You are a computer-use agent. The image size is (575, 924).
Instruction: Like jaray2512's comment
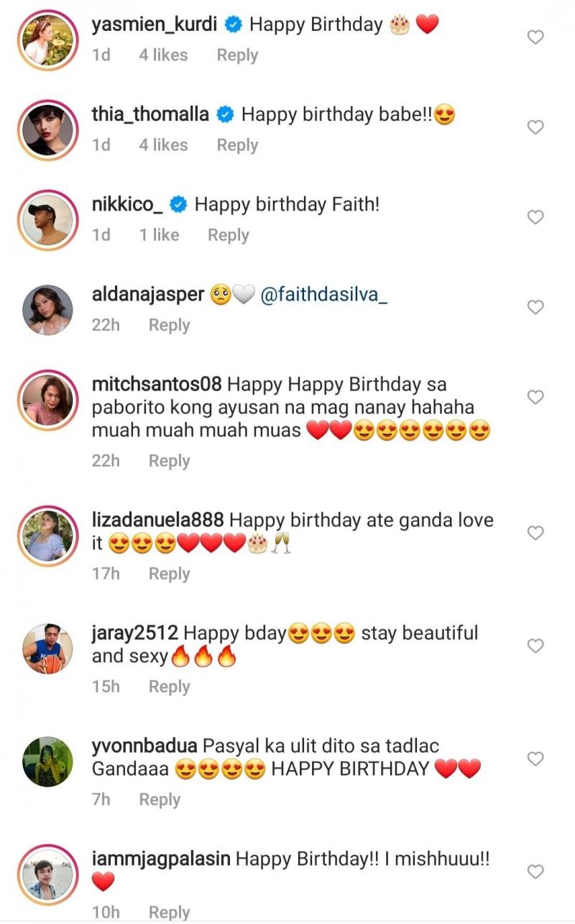click(535, 646)
